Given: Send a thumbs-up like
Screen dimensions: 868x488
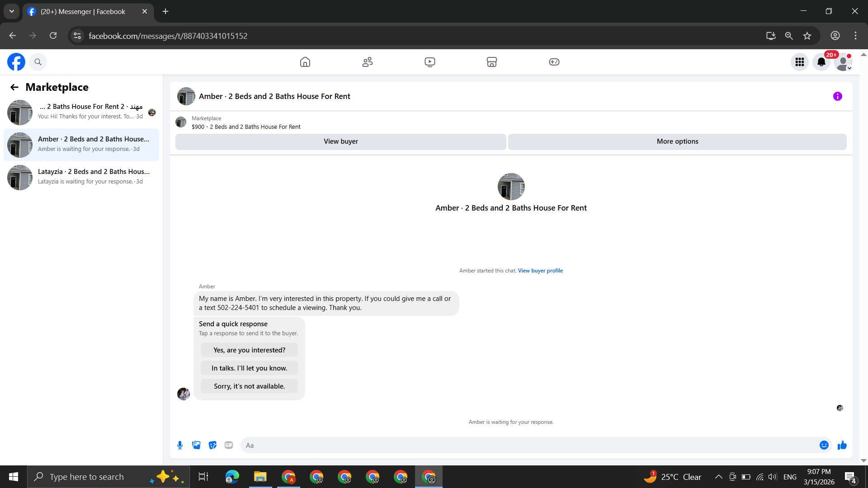Looking at the screenshot, I should (842, 445).
